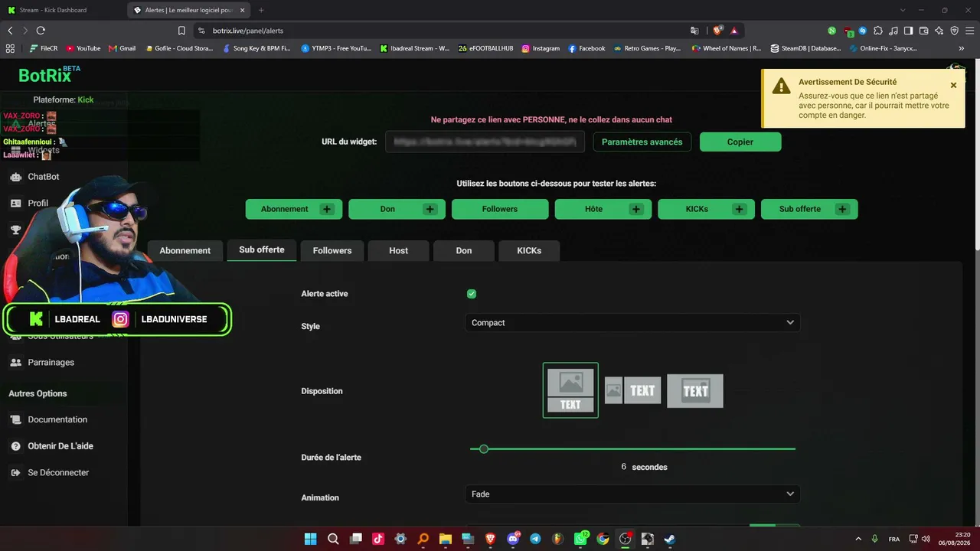Open Discord from the taskbar

click(x=513, y=539)
